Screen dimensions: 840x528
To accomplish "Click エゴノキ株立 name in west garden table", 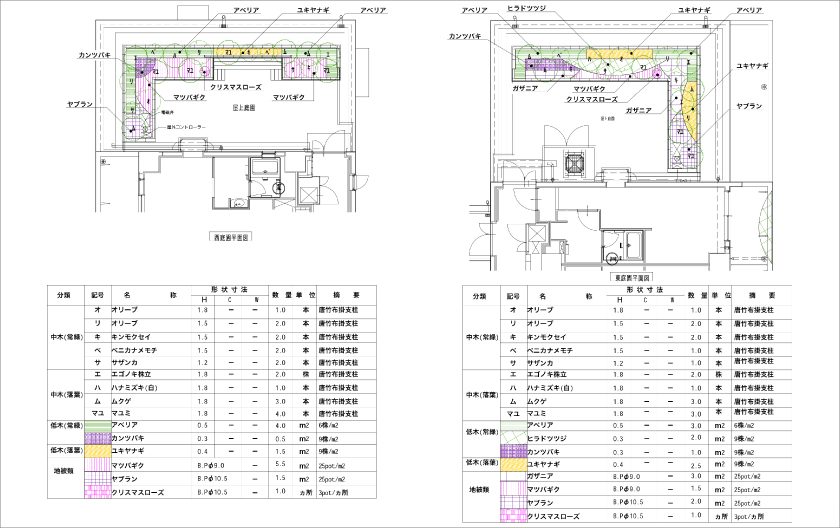I will [131, 374].
